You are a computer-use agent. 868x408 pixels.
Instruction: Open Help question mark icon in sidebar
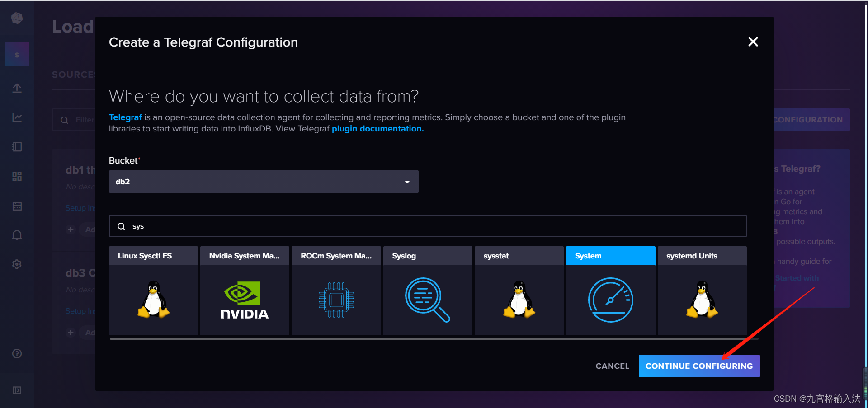(17, 354)
